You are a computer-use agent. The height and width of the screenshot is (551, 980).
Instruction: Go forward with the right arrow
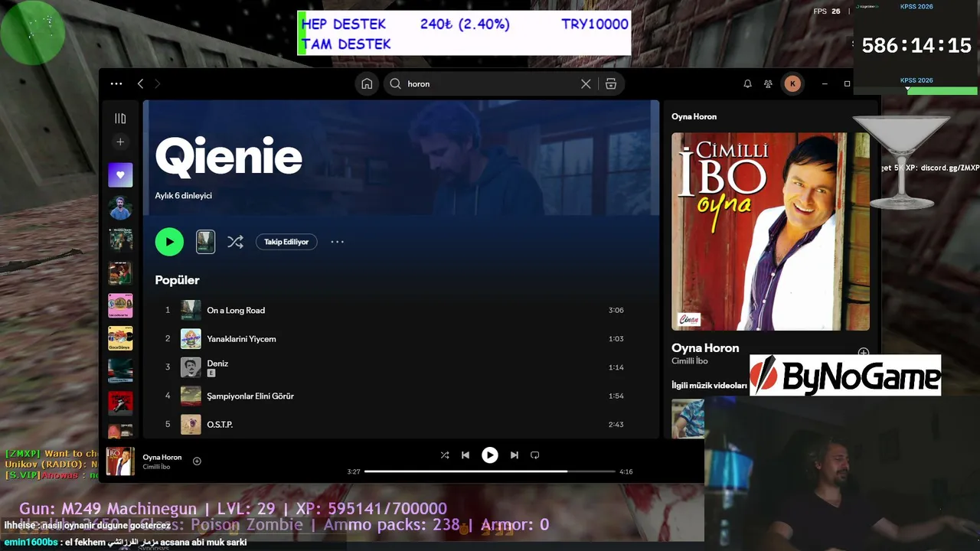click(158, 84)
